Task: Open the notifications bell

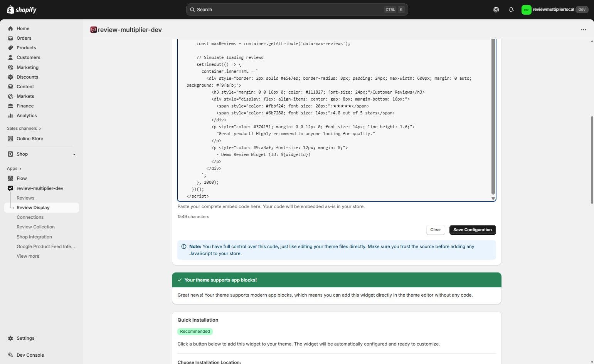Action: (x=511, y=10)
